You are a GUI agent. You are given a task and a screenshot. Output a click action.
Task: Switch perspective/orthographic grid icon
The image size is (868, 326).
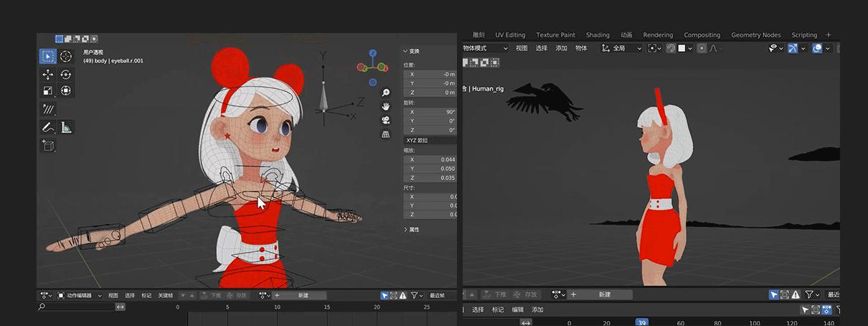coord(386,134)
